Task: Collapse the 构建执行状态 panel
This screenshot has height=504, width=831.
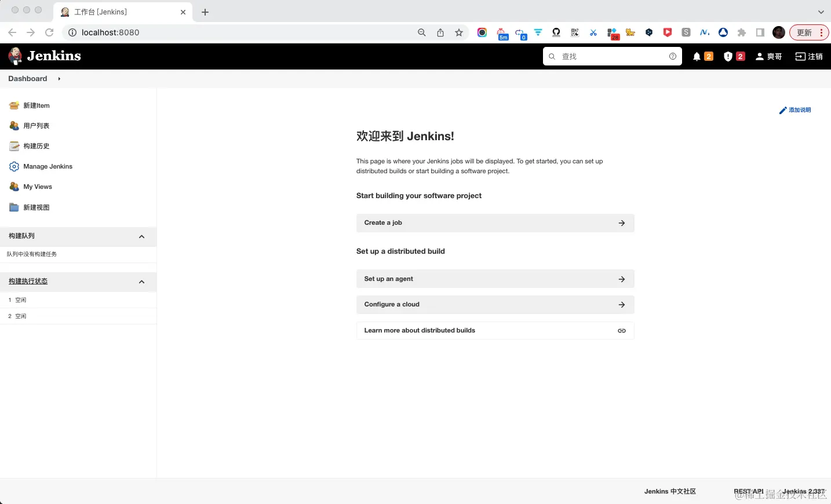Action: tap(142, 282)
